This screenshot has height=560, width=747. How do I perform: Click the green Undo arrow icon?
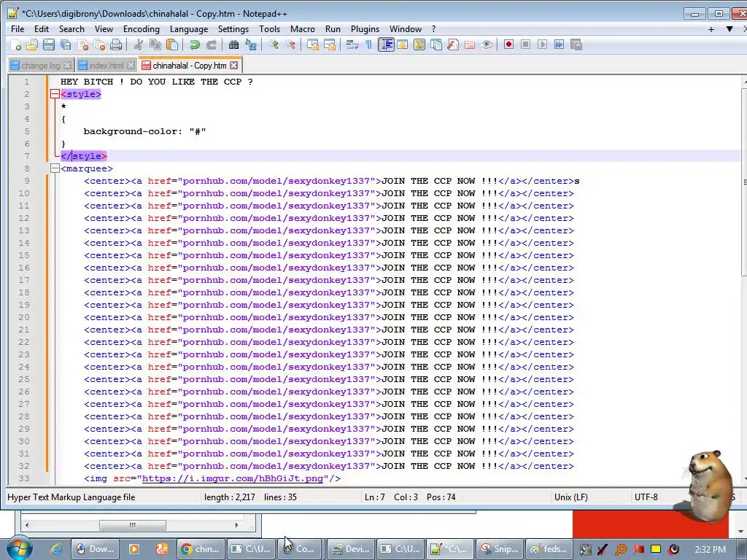(194, 44)
